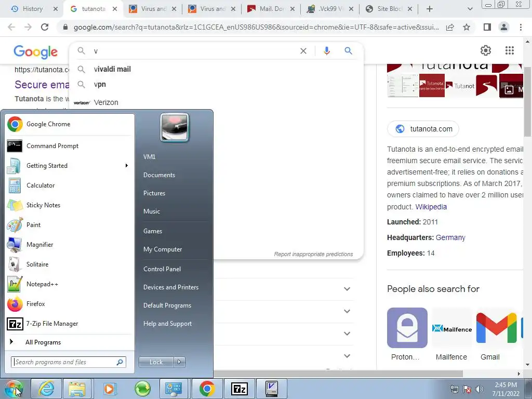Open Google Chrome from Start menu
Screen dimensions: 532x399
pyautogui.click(x=70, y=124)
